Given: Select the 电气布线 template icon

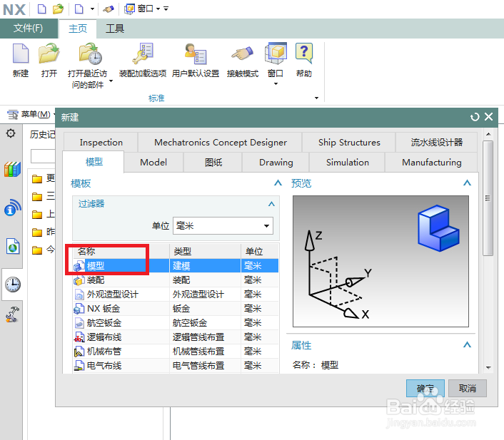Looking at the screenshot, I should coord(79,366).
